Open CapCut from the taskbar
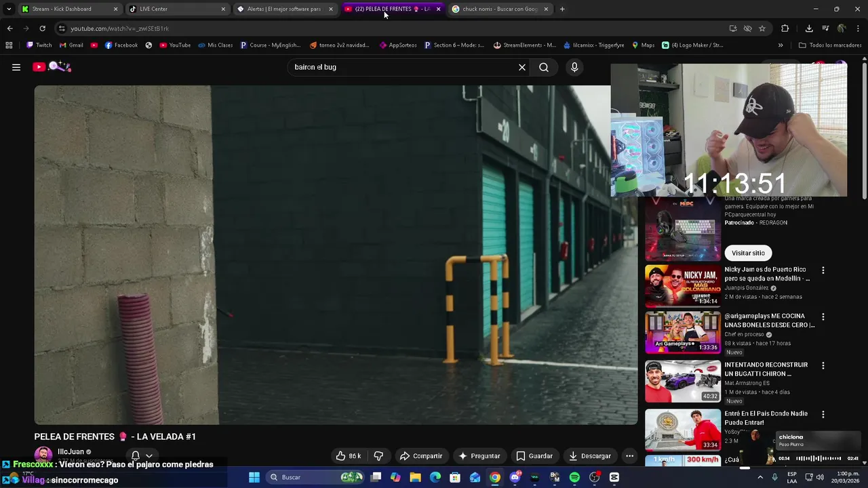Image resolution: width=868 pixels, height=488 pixels. click(614, 477)
